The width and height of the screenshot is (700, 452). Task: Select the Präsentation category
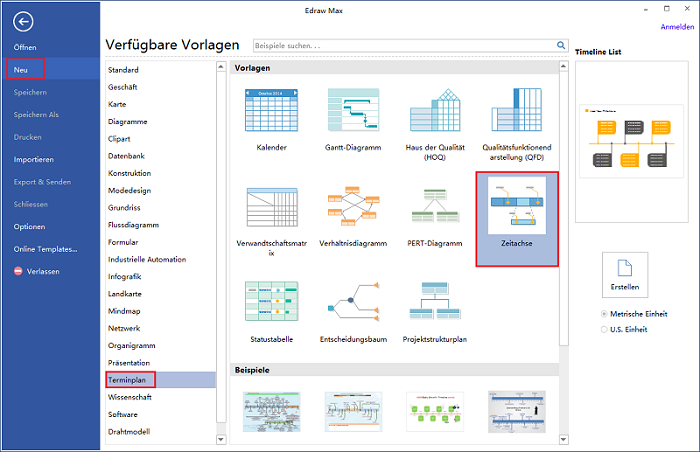coord(129,363)
